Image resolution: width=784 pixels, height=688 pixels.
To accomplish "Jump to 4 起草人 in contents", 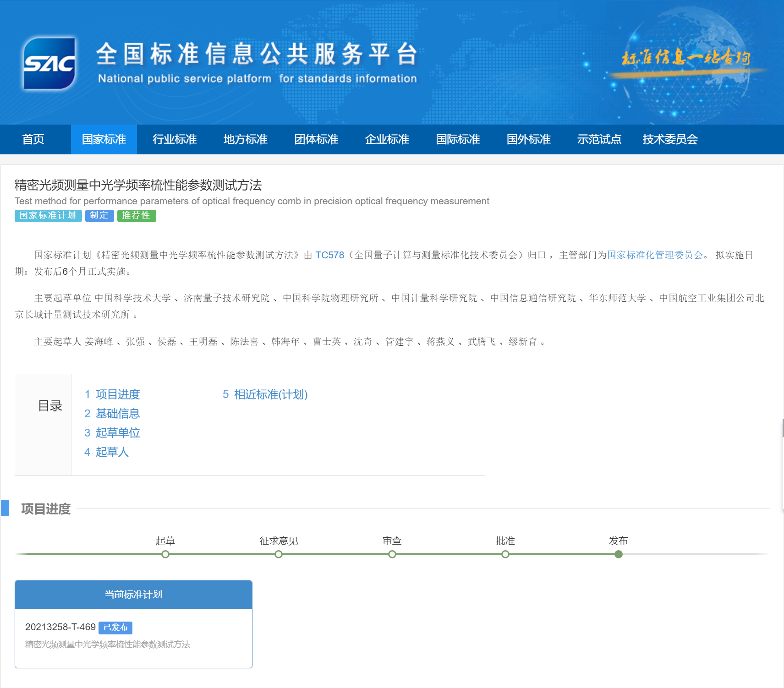I will point(107,452).
